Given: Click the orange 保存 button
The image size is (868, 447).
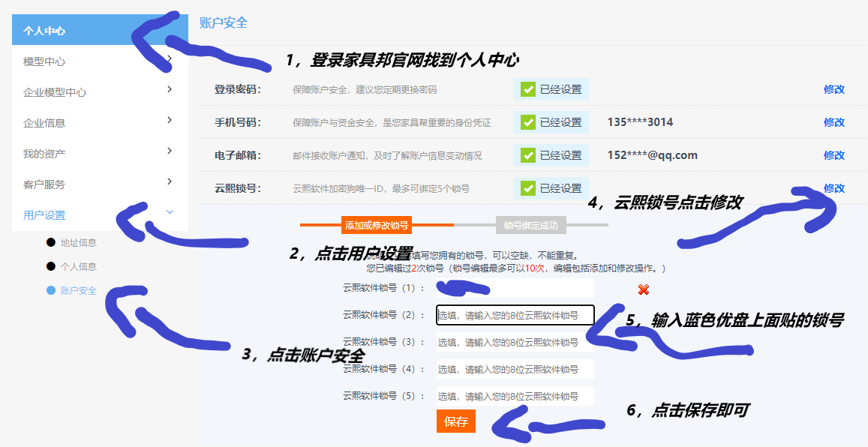Looking at the screenshot, I should [x=455, y=421].
